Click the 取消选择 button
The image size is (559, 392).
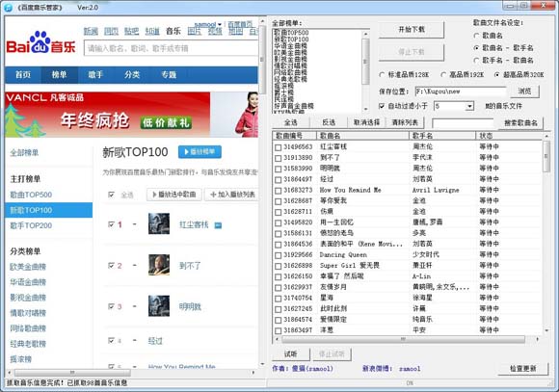(366, 122)
